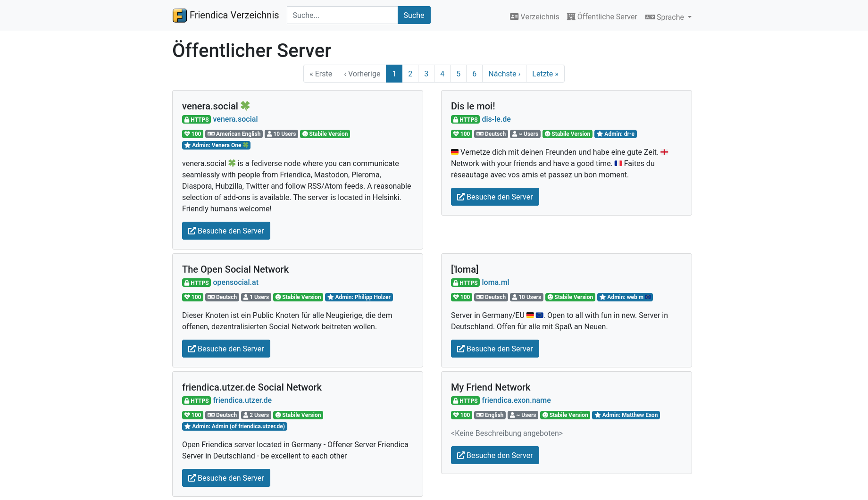Click HTTPS lock badge on friendica.utzer.de
This screenshot has height=500, width=868.
point(196,400)
